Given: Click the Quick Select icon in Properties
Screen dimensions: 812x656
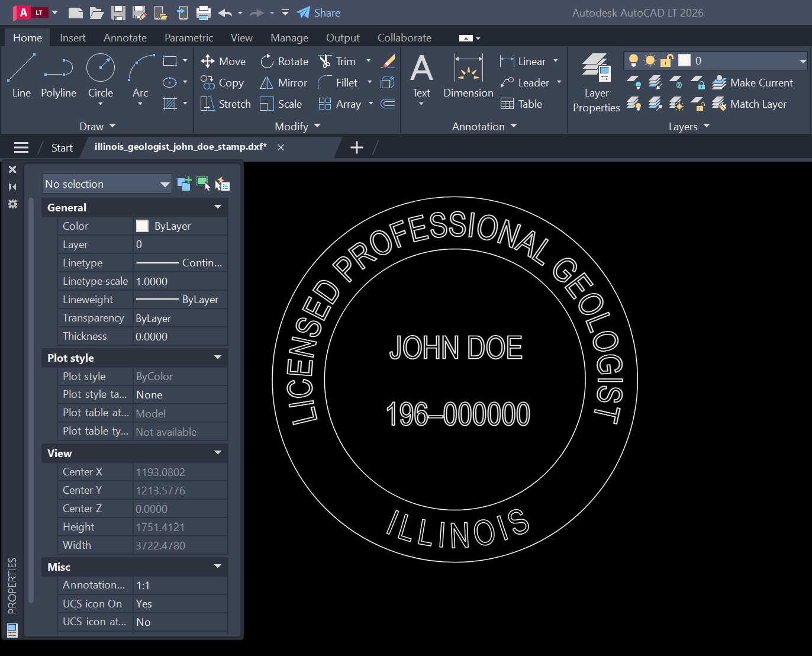Looking at the screenshot, I should click(222, 184).
